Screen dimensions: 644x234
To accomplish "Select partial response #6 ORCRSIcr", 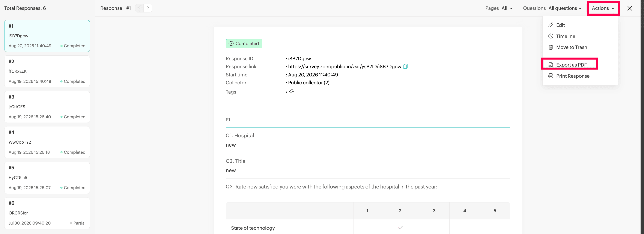I will point(47,213).
